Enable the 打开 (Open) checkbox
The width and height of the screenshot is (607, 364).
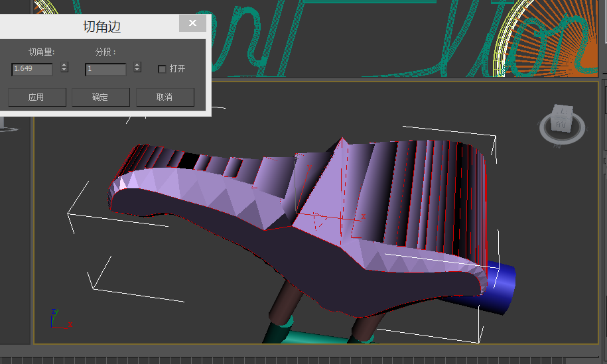[x=162, y=69]
